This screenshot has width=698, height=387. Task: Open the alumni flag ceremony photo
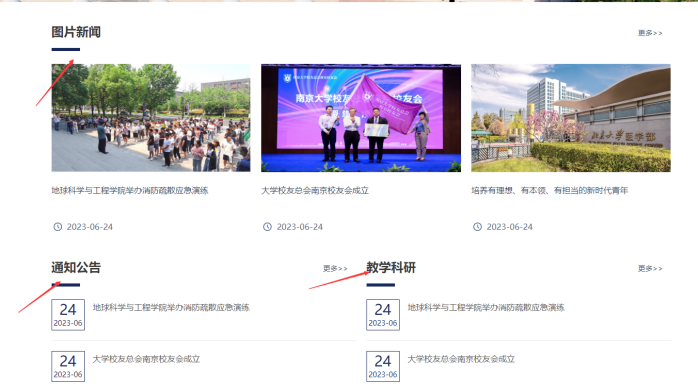click(x=361, y=118)
